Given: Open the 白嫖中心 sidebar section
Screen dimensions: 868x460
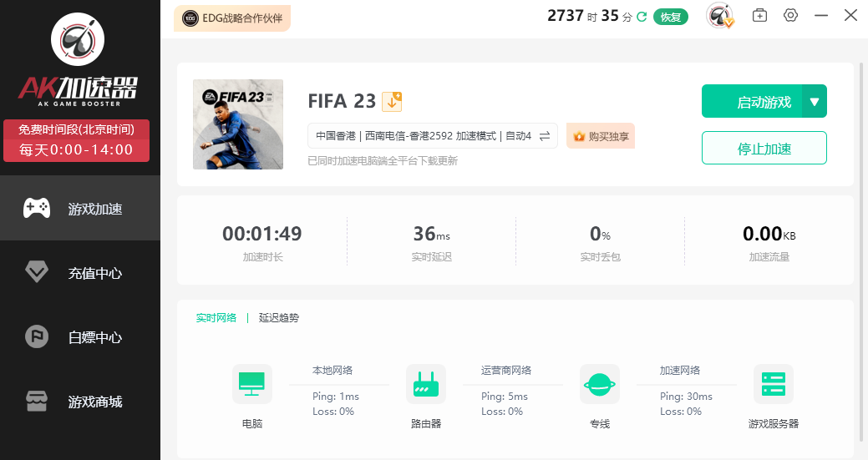Looking at the screenshot, I should 80,336.
